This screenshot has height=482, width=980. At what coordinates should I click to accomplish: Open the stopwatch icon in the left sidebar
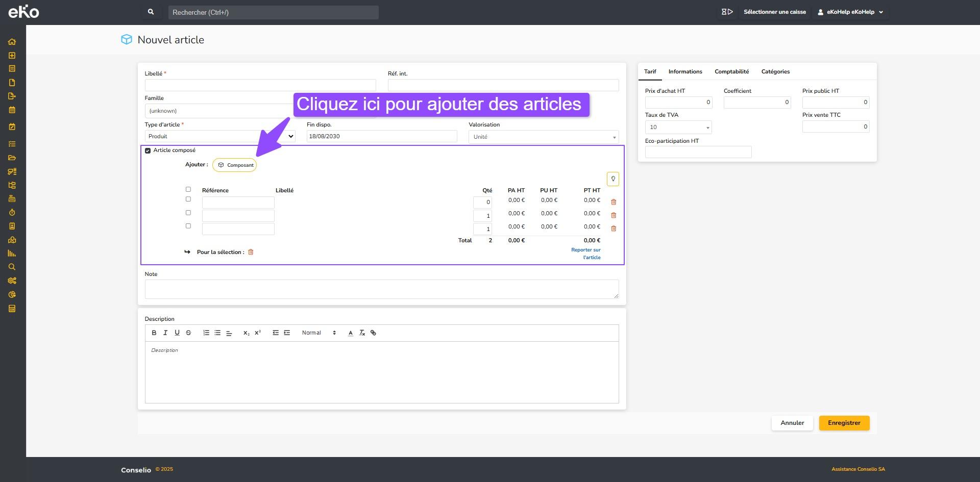pos(12,212)
